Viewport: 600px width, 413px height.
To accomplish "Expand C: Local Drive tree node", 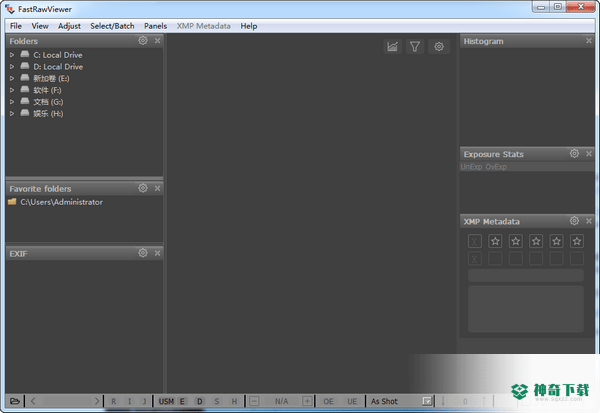I will pyautogui.click(x=12, y=55).
